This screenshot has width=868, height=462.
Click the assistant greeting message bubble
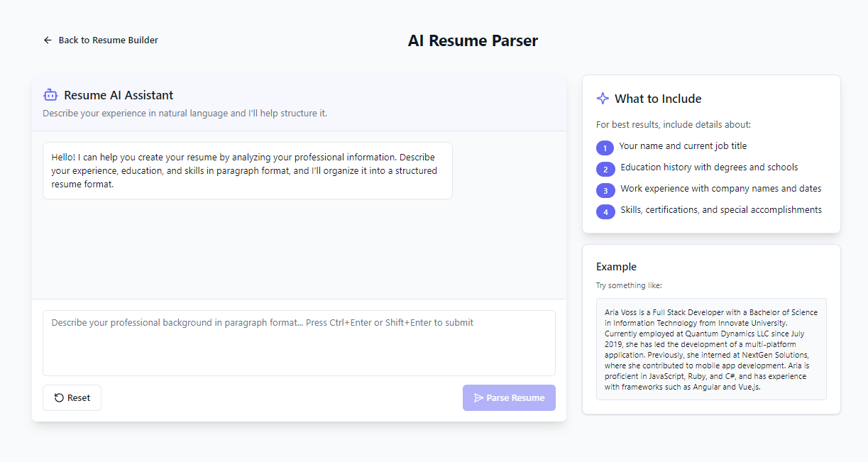248,170
